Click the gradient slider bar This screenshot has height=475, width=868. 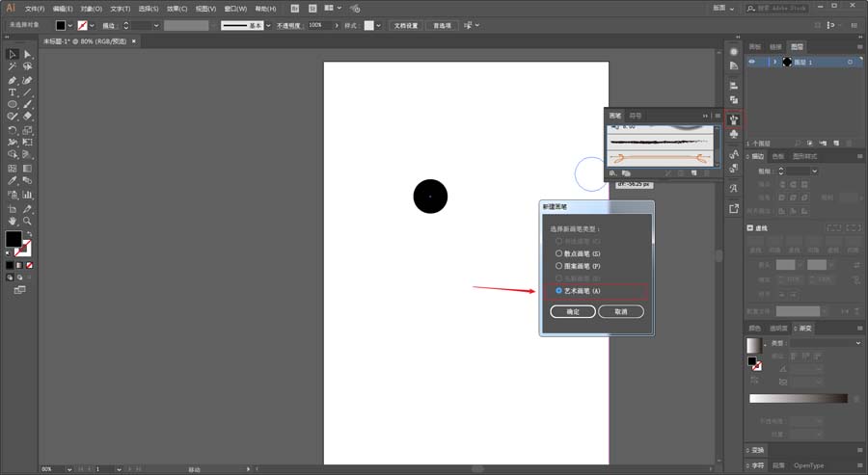tap(799, 399)
